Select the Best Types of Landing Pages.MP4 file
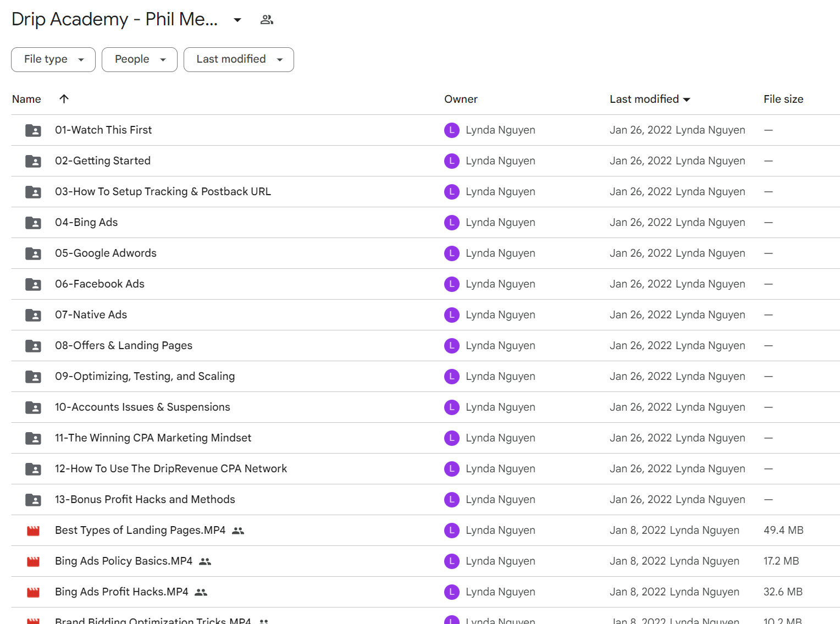The height and width of the screenshot is (624, 840). 140,530
